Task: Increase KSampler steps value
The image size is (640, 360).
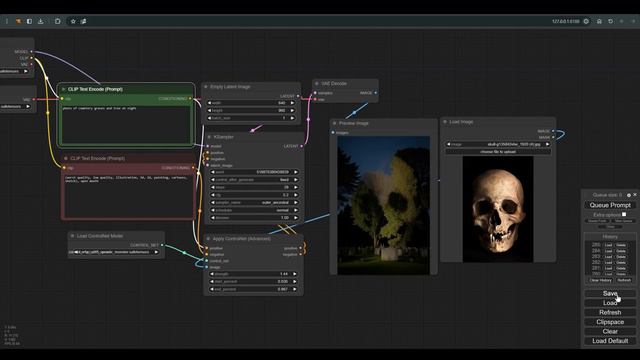Action: (296, 187)
